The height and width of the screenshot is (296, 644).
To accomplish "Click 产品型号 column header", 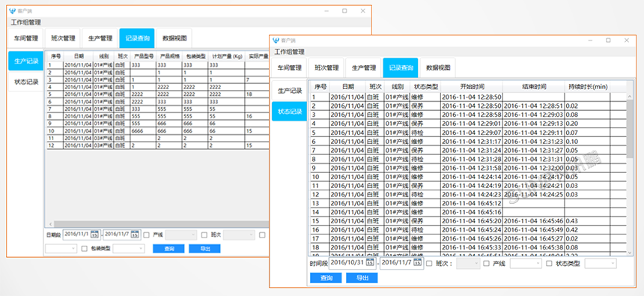I will click(143, 56).
